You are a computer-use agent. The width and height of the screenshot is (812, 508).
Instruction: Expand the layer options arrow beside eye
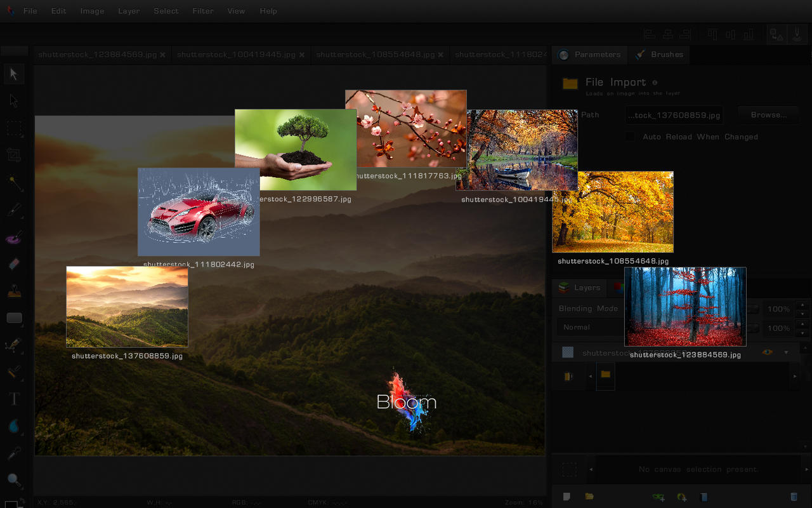tap(787, 352)
